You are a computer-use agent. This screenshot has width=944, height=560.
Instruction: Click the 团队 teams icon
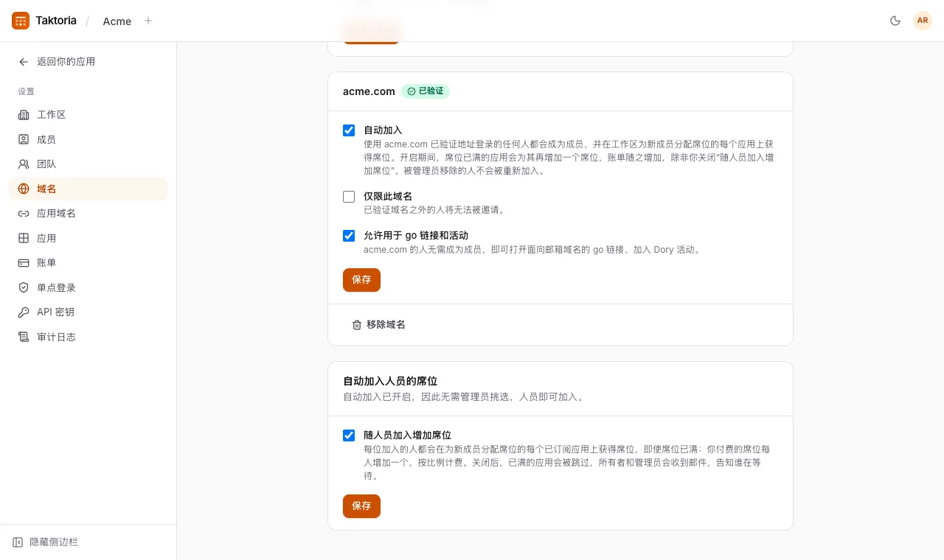coord(24,164)
